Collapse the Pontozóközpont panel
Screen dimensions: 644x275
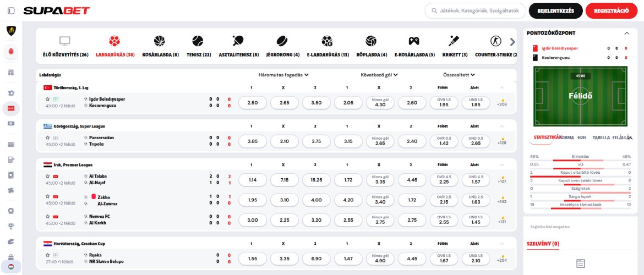click(626, 33)
